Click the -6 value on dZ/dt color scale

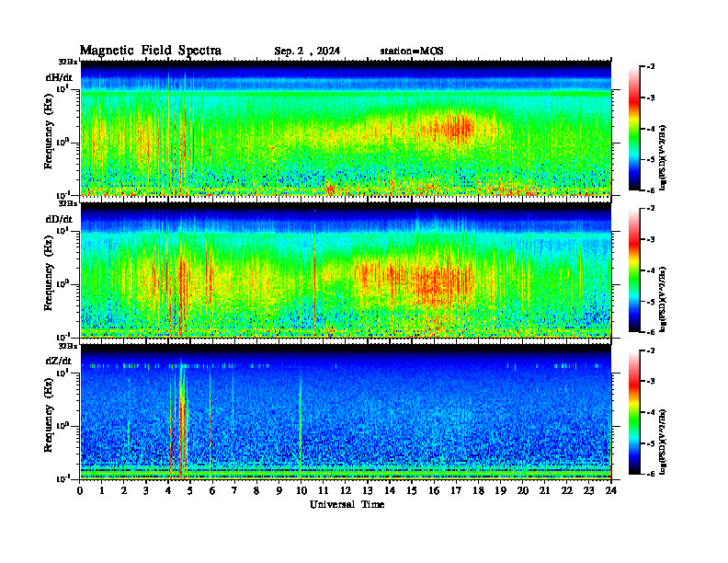pyautogui.click(x=651, y=474)
